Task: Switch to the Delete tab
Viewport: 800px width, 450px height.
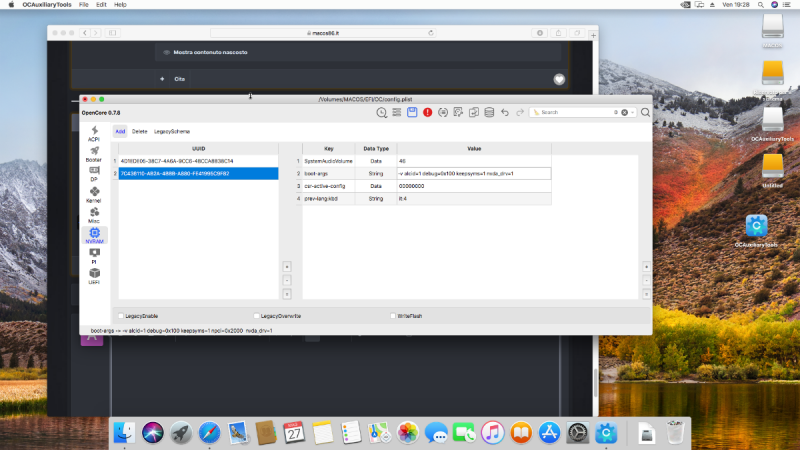Action: click(x=139, y=132)
